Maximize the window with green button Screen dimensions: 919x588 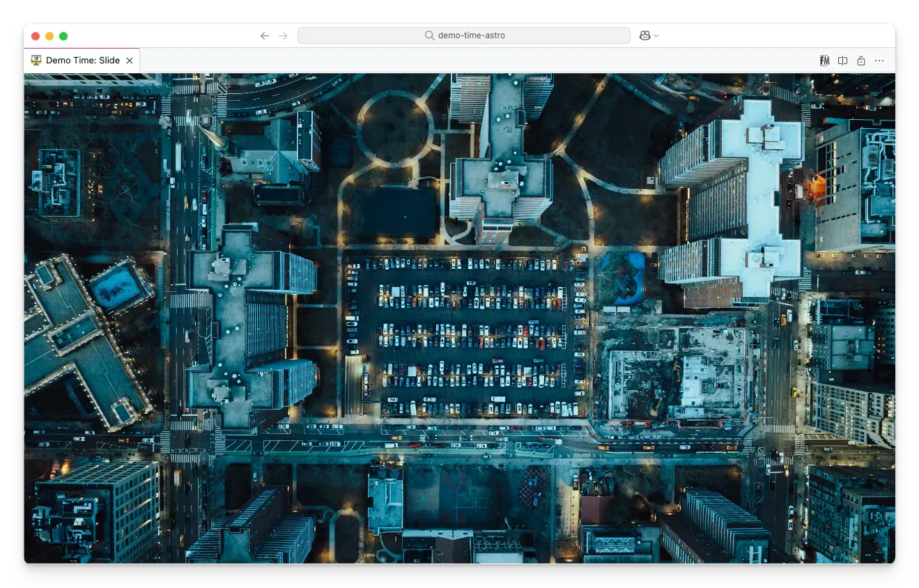[63, 36]
